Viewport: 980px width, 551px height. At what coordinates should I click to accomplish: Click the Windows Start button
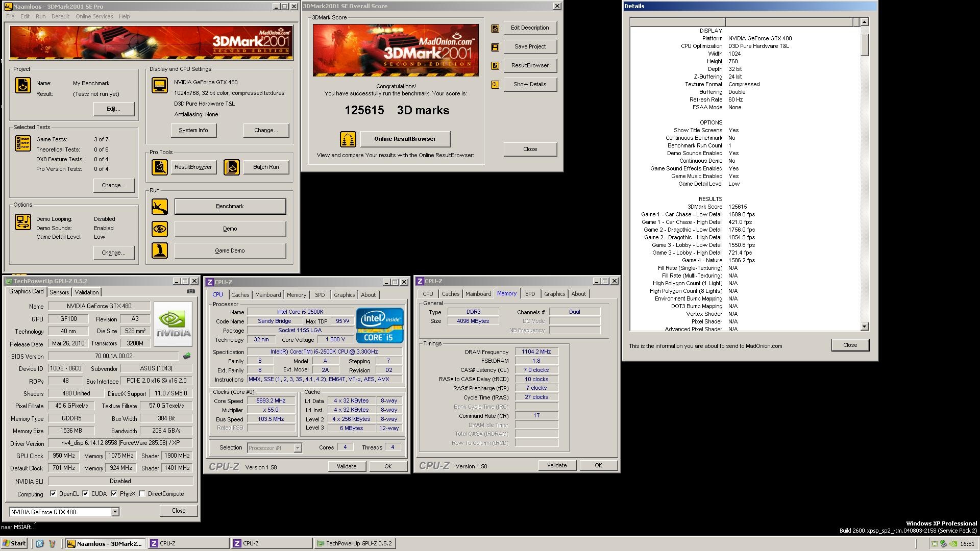(14, 543)
